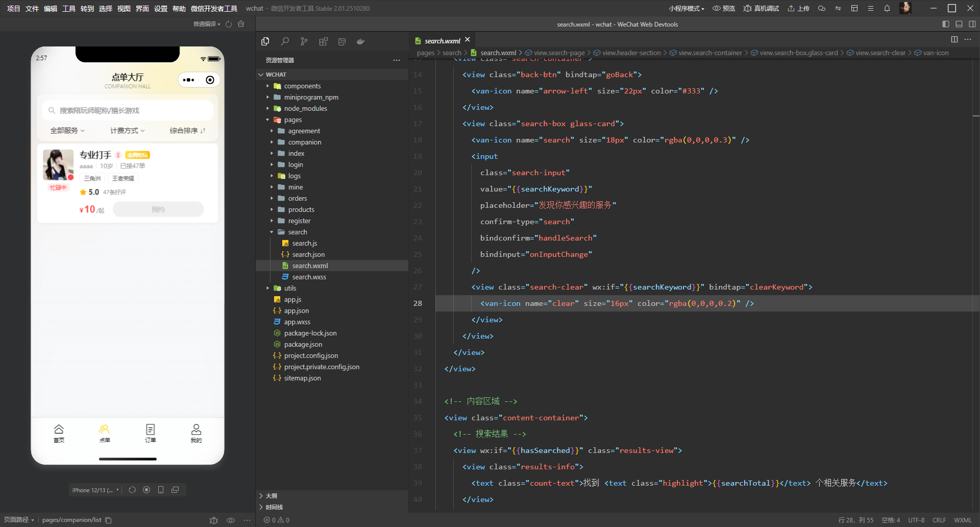
Task: Open the 小程序模式 mode dropdown
Action: 686,8
